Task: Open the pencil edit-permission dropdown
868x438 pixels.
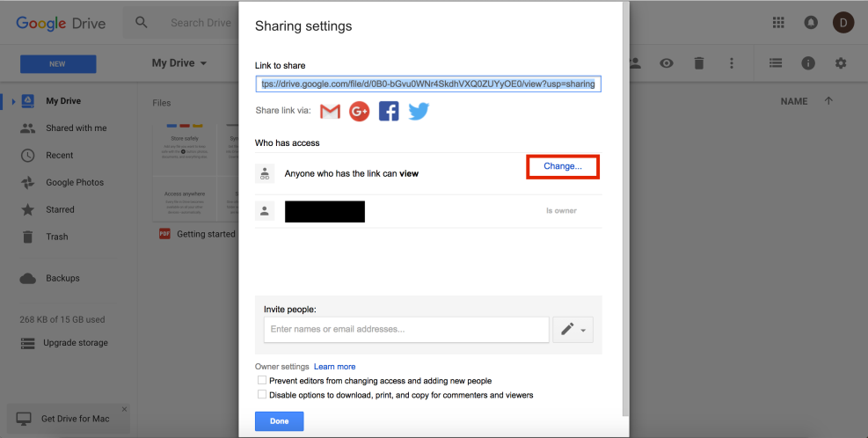Action: click(573, 330)
